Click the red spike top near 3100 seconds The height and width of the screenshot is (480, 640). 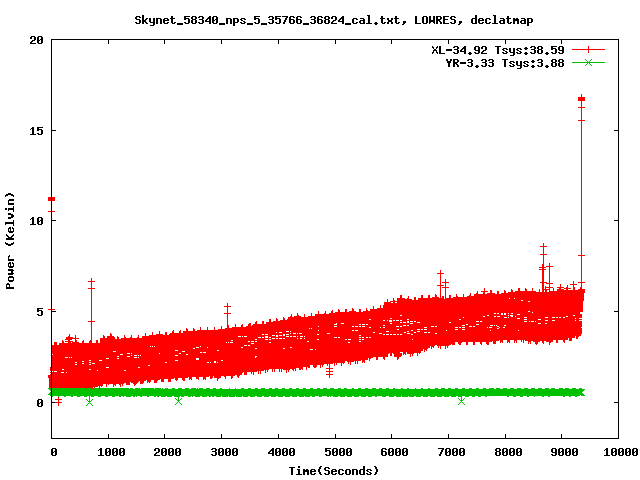[227, 306]
